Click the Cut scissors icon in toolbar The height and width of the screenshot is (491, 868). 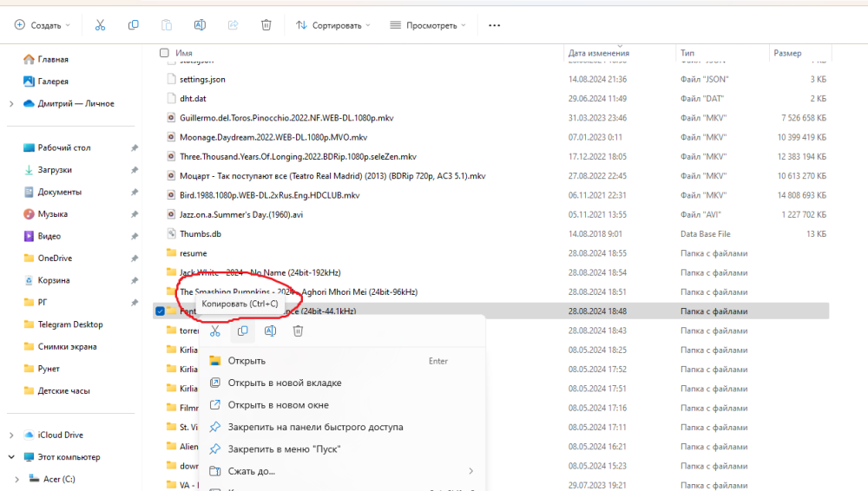click(x=100, y=25)
